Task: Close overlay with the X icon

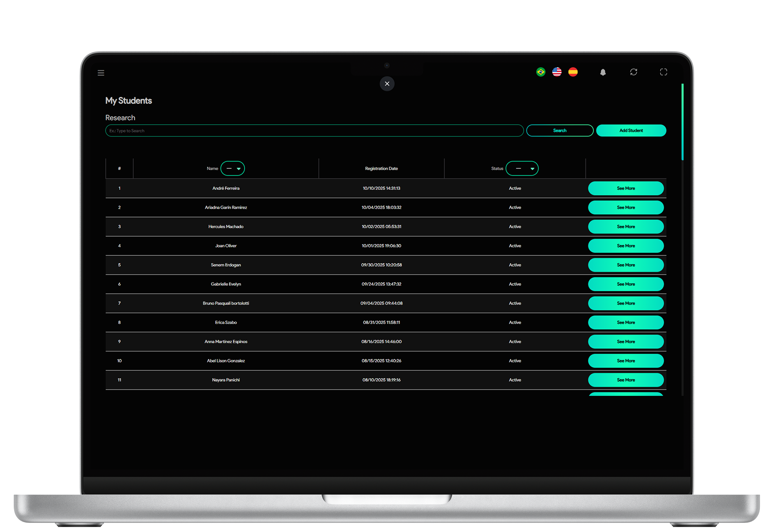Action: pos(387,84)
